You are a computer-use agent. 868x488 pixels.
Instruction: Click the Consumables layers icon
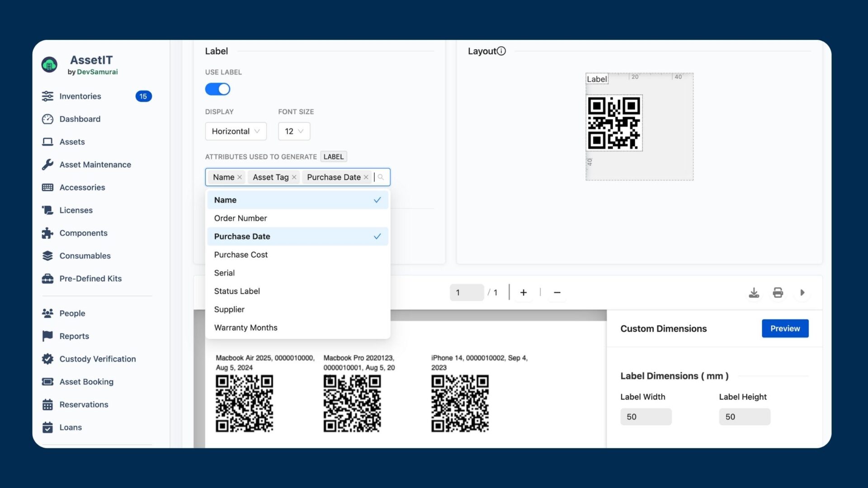[47, 256]
